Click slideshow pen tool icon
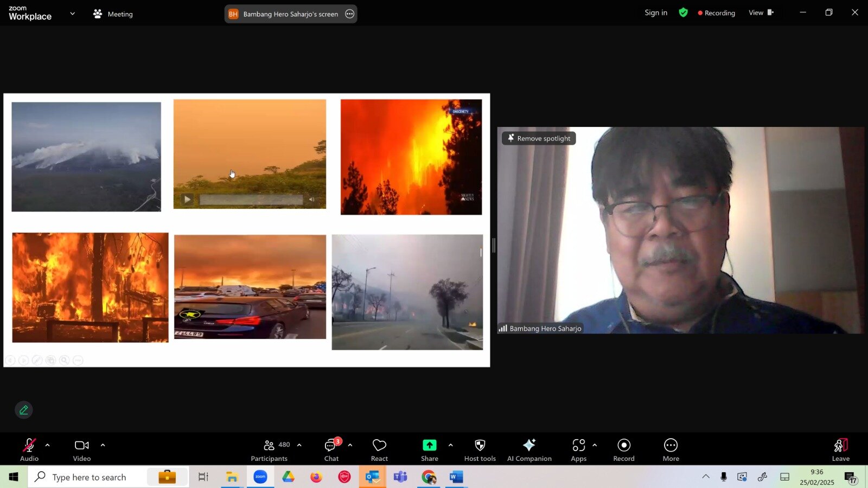Image resolution: width=868 pixels, height=488 pixels. click(37, 360)
